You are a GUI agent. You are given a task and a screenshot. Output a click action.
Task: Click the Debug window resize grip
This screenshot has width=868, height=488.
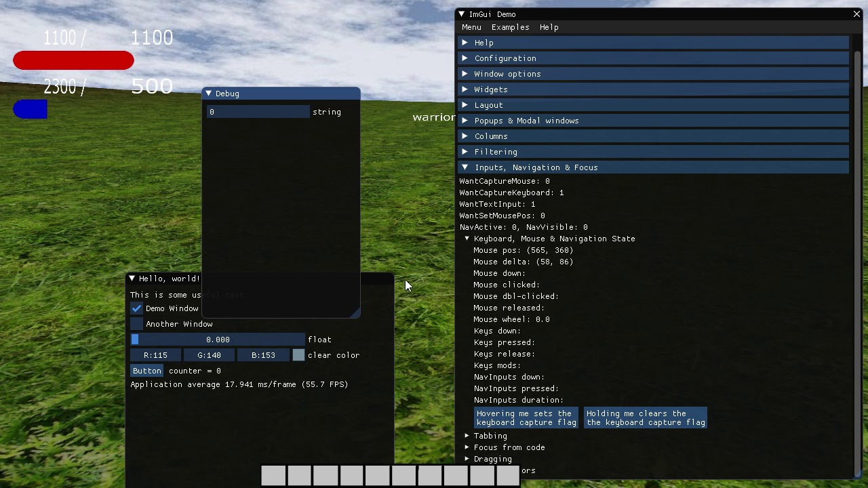355,312
